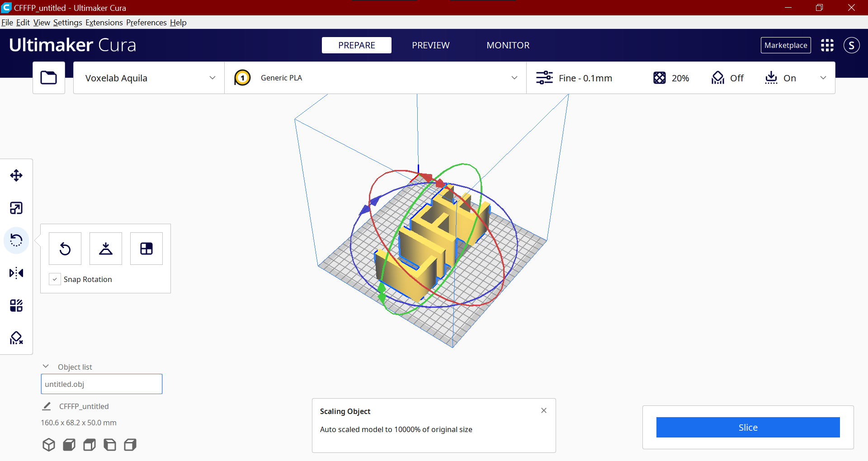Open file folder icon

[49, 78]
